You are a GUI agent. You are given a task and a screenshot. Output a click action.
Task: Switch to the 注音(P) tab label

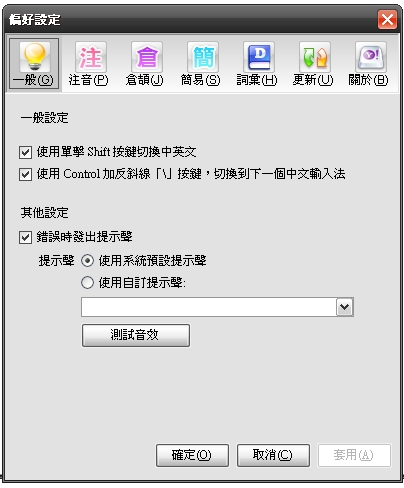89,80
